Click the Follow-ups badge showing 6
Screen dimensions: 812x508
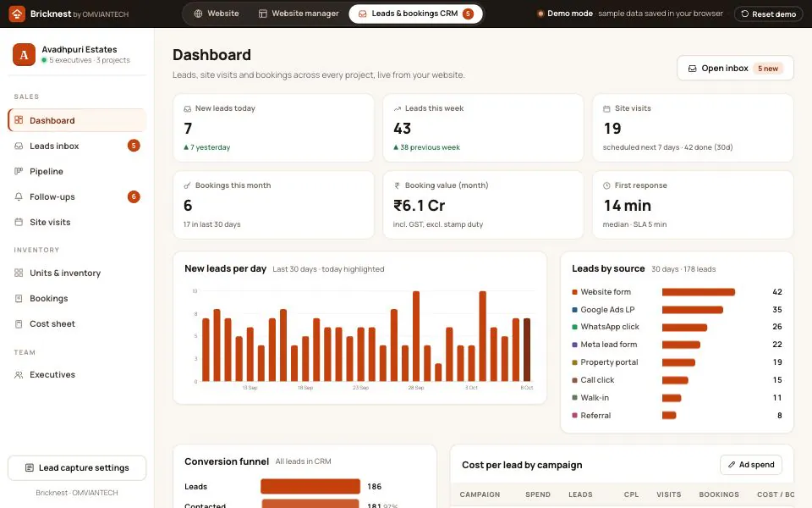[134, 196]
